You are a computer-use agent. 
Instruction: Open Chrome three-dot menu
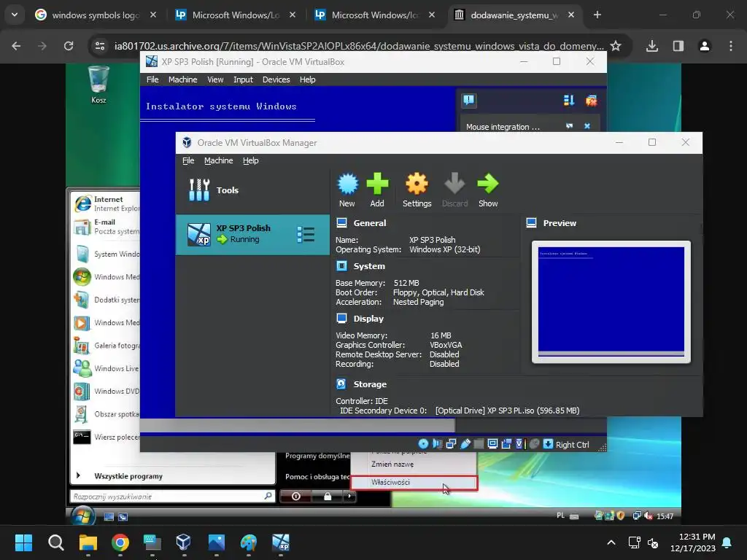click(731, 46)
